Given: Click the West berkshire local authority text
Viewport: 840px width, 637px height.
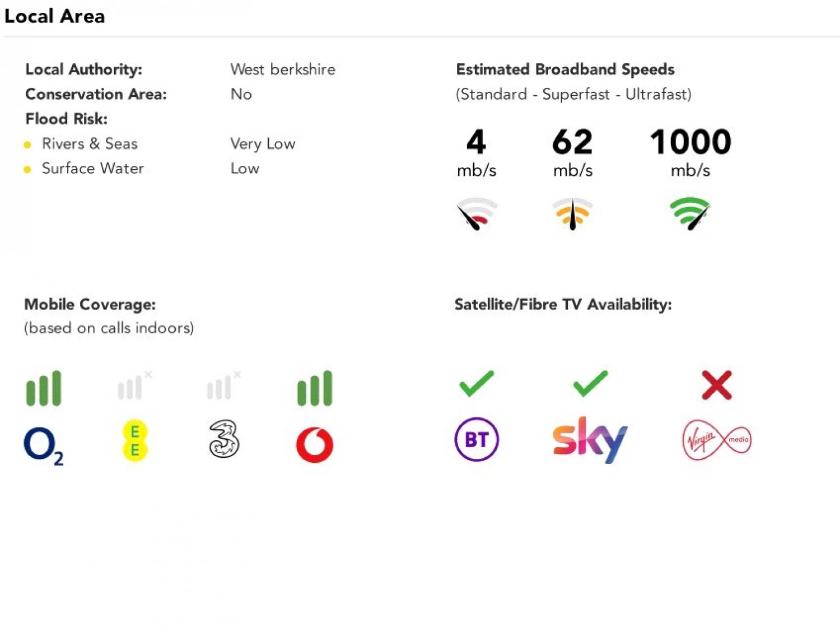Looking at the screenshot, I should 283,69.
